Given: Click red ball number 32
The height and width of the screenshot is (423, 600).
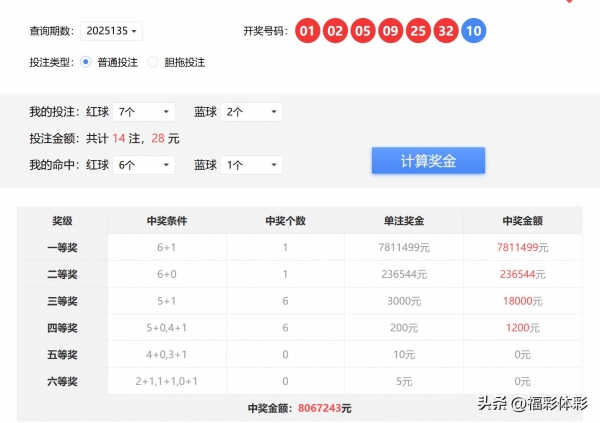Looking at the screenshot, I should pyautogui.click(x=447, y=31).
